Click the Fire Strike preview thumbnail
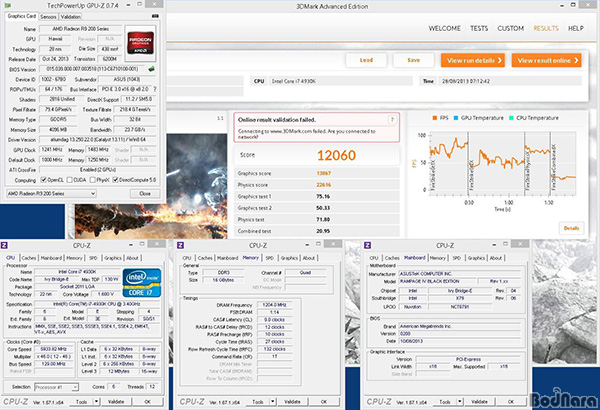 coord(151,186)
